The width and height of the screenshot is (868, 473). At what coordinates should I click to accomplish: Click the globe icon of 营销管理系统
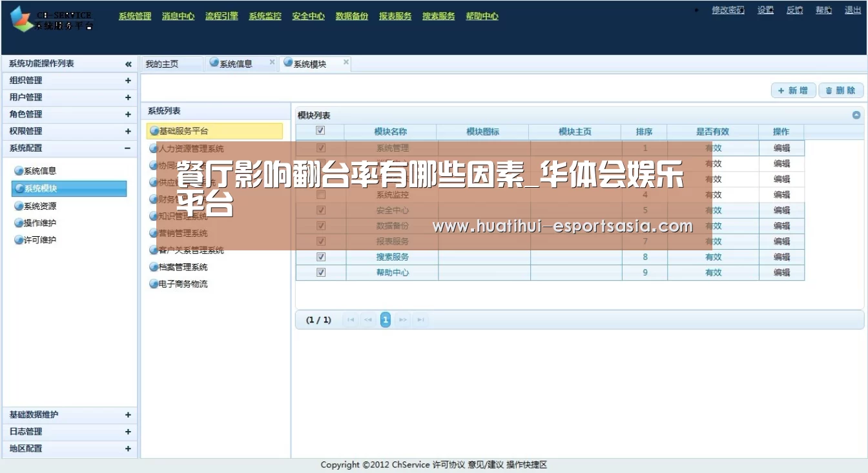(154, 233)
